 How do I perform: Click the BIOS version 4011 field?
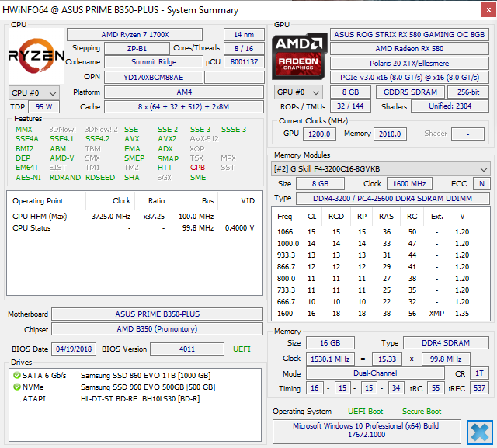click(x=187, y=349)
